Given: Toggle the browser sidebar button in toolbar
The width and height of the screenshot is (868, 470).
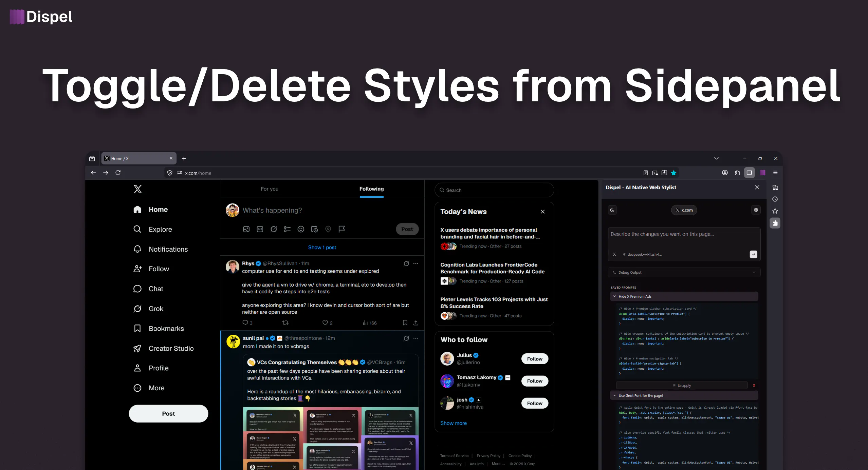Looking at the screenshot, I should pos(750,173).
